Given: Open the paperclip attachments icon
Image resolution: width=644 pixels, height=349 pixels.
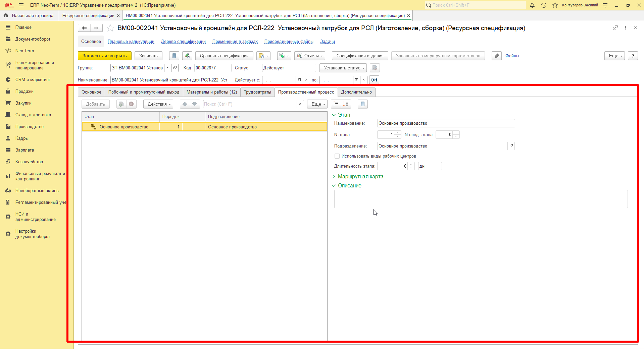Looking at the screenshot, I should click(x=497, y=56).
